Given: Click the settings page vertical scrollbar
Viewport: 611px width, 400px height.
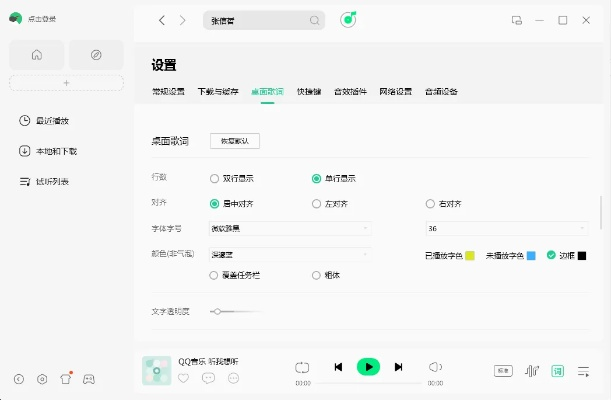Looking at the screenshot, I should tap(601, 211).
